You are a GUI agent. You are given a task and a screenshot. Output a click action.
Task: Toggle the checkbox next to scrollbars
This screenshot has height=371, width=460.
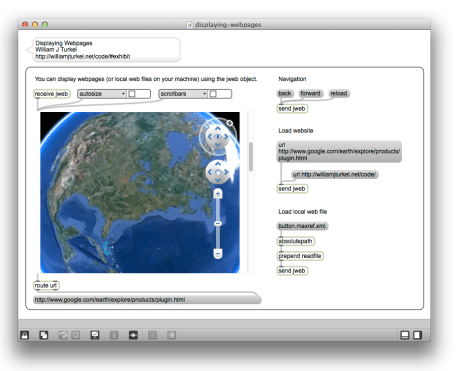pyautogui.click(x=213, y=94)
